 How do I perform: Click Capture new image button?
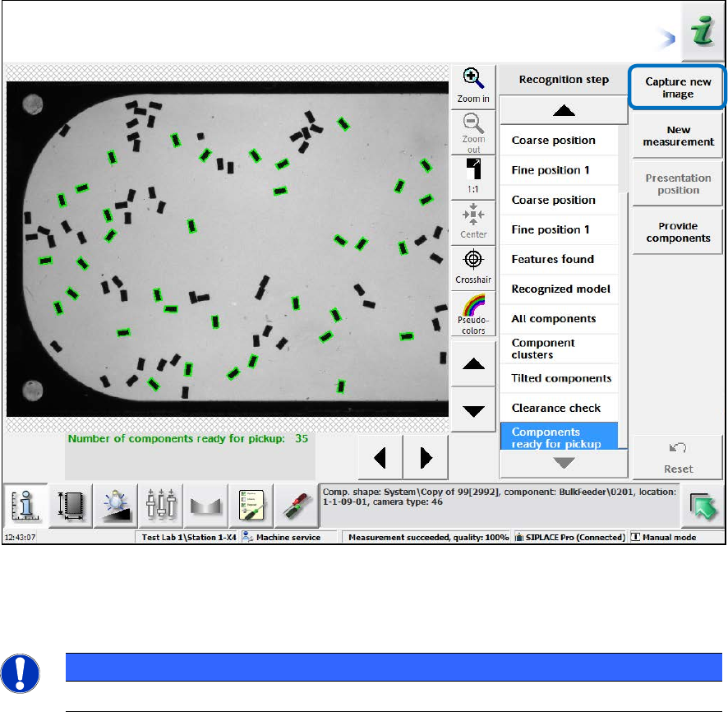tap(677, 87)
